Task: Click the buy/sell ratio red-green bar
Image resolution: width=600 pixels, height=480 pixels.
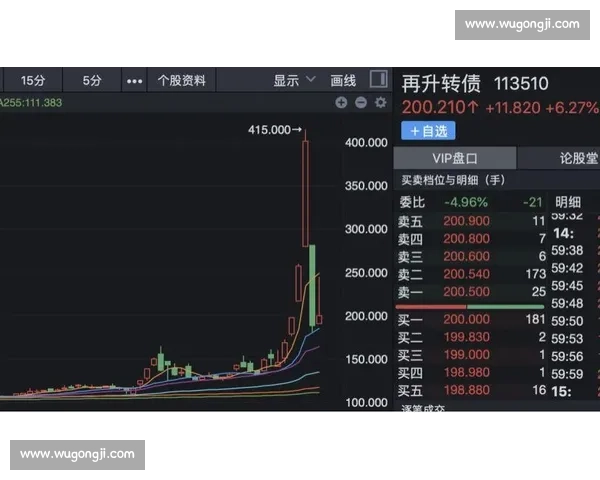Action: coord(470,307)
